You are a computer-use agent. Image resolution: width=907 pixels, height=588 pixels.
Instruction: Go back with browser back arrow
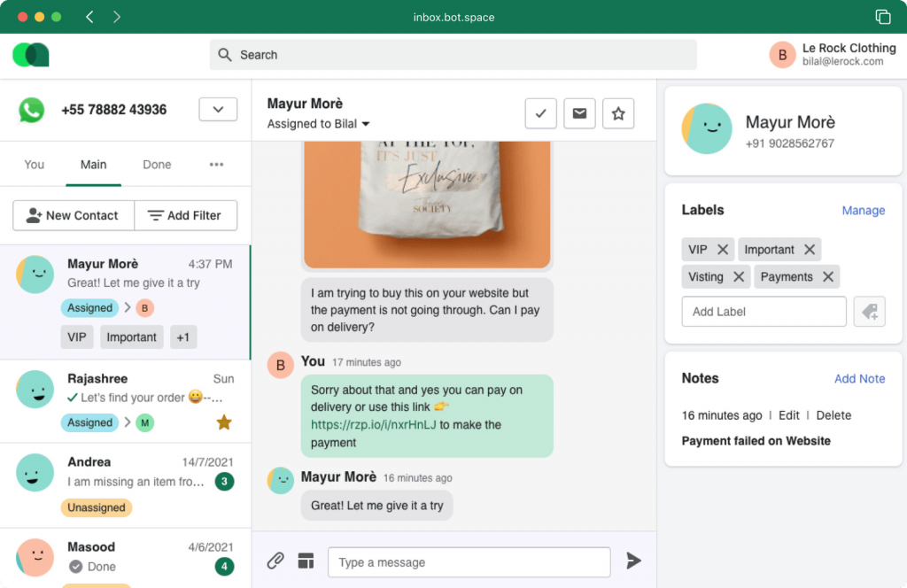pos(89,17)
